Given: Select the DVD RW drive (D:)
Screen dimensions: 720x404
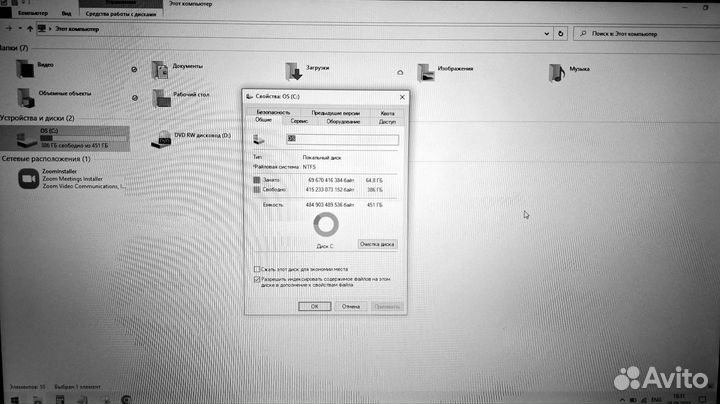Looking at the screenshot, I should click(x=162, y=135).
